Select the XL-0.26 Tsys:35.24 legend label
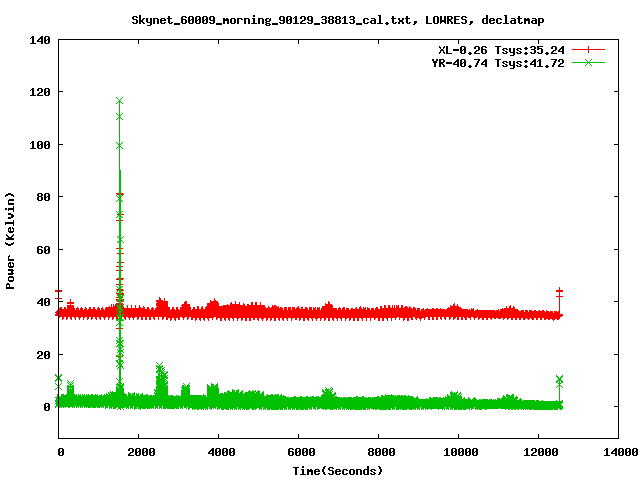The image size is (640, 480). pos(501,50)
